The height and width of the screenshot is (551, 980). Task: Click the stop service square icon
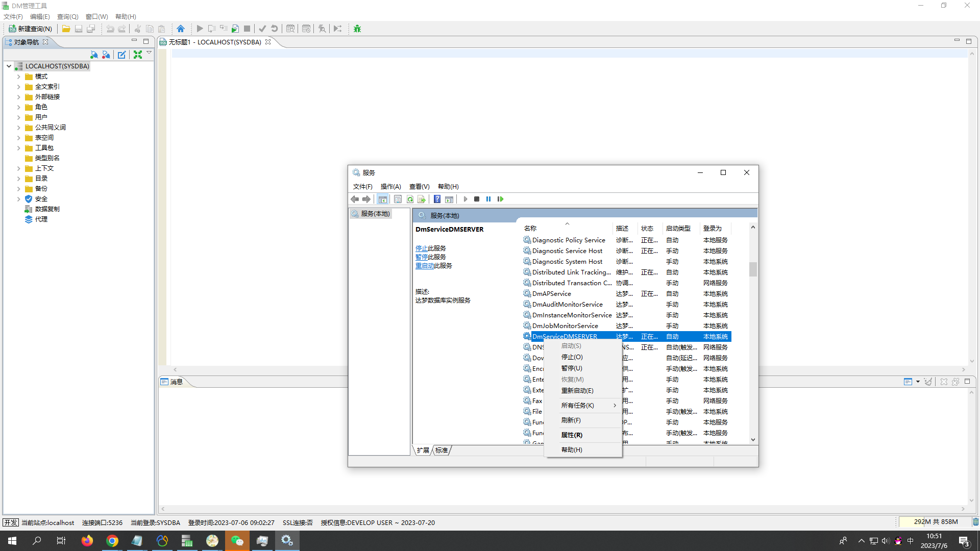[477, 199]
